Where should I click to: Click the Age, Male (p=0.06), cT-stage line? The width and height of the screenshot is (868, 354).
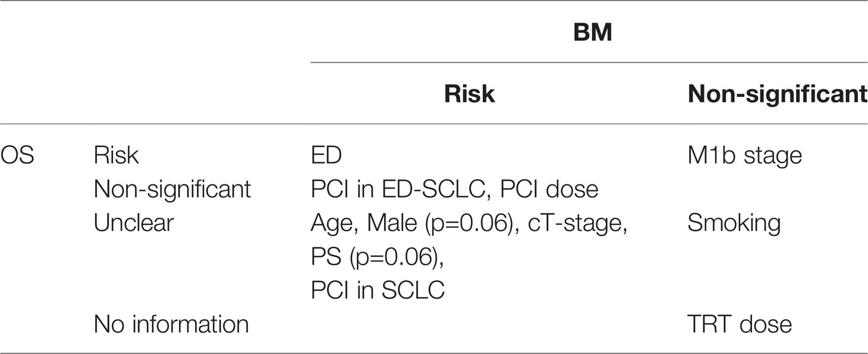pyautogui.click(x=470, y=223)
